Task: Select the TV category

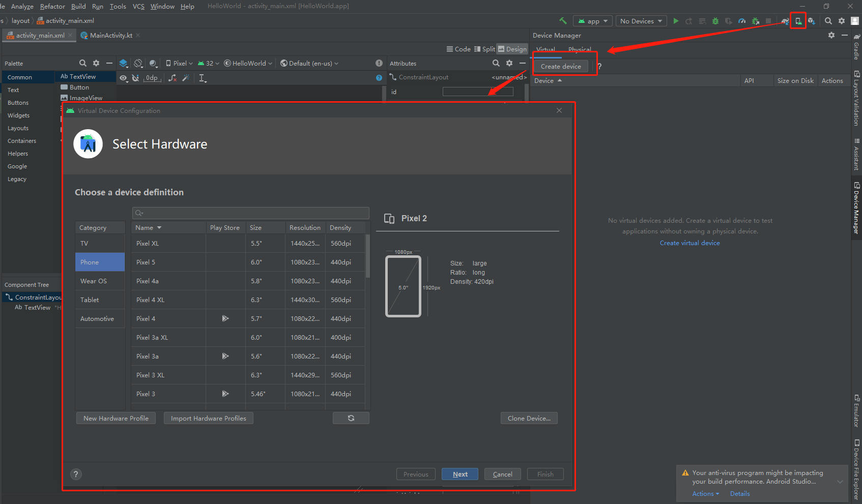Action: pyautogui.click(x=100, y=244)
